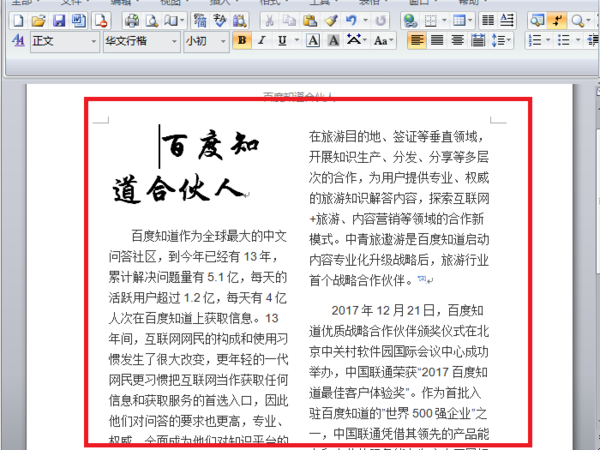Cut selection with scissors icon
The height and width of the screenshot is (450, 600).
(x=270, y=20)
